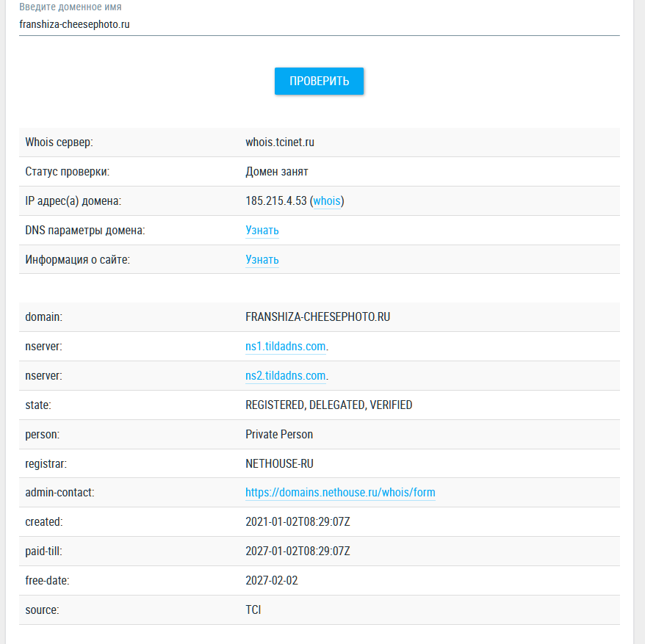The width and height of the screenshot is (645, 644).
Task: Click the DNS параметры домена: label
Action: 84,231
